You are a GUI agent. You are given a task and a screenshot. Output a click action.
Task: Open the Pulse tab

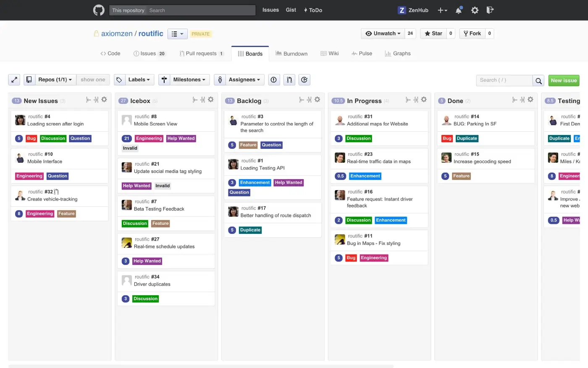click(x=362, y=53)
